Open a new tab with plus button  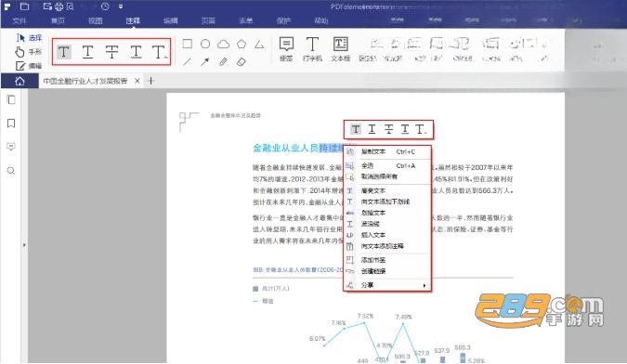point(151,81)
